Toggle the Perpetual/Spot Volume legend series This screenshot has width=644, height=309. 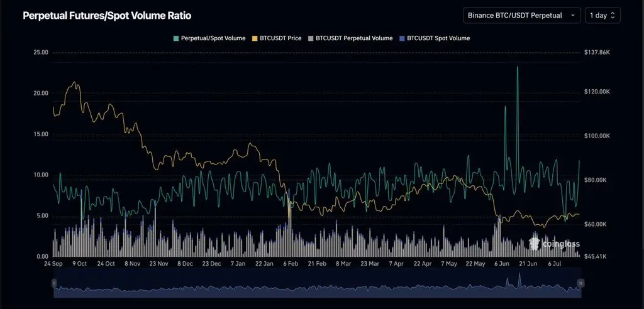click(209, 38)
